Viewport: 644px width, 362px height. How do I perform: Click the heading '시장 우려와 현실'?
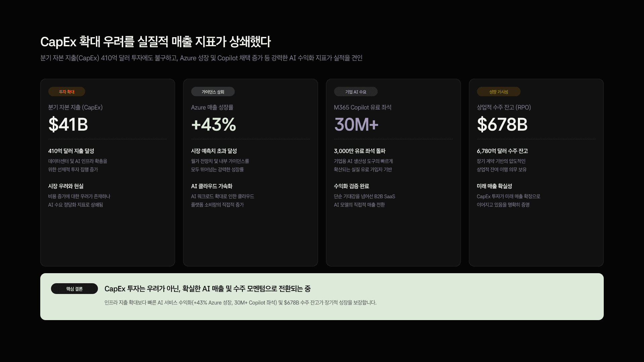[66, 186]
